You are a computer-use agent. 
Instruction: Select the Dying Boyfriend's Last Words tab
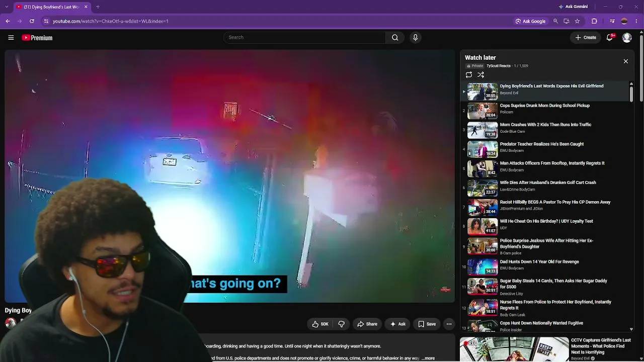pyautogui.click(x=48, y=7)
